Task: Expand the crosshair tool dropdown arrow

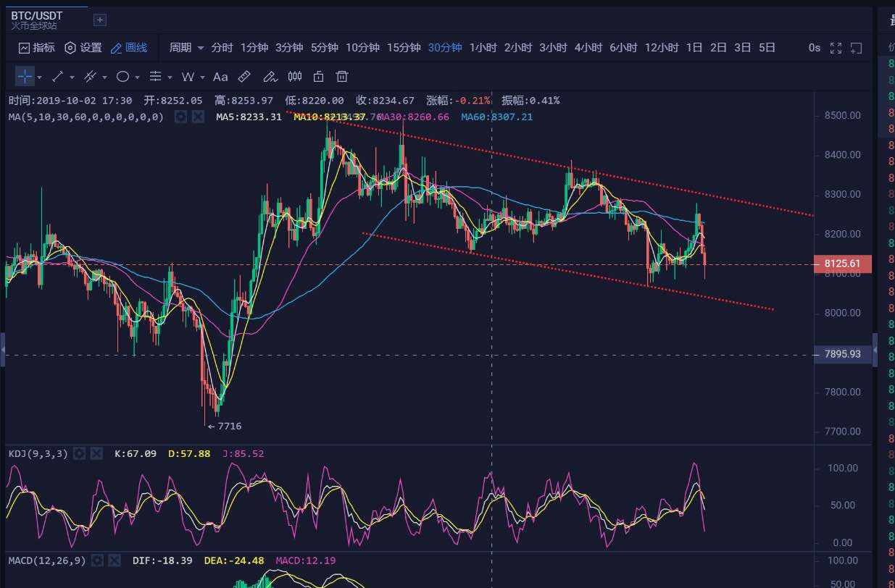Action: pyautogui.click(x=39, y=77)
